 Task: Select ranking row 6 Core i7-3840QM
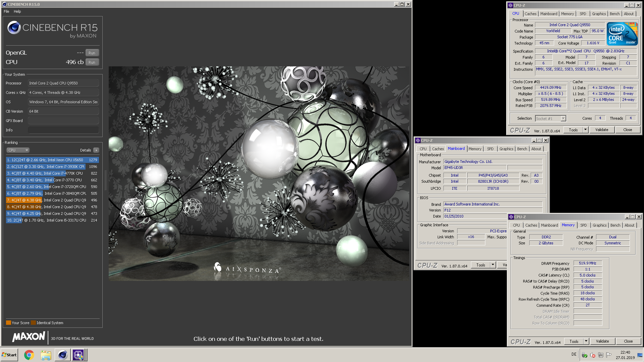tap(52, 193)
